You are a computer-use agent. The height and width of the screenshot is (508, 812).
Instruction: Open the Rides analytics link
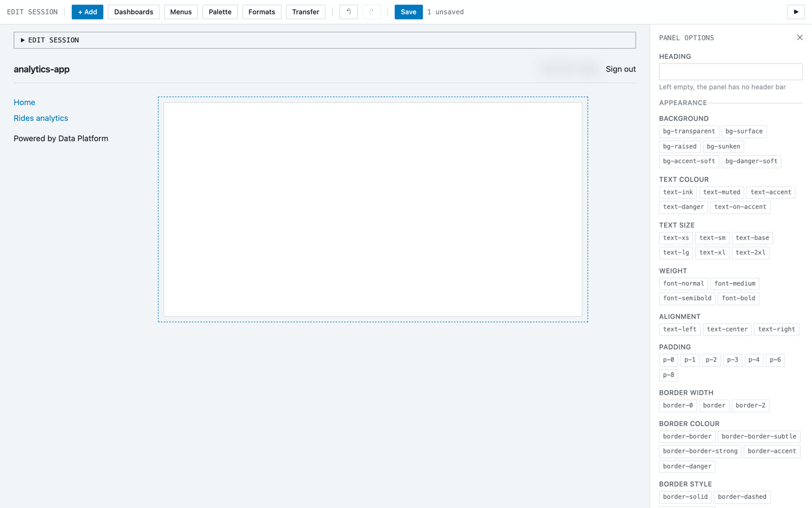[x=41, y=118]
